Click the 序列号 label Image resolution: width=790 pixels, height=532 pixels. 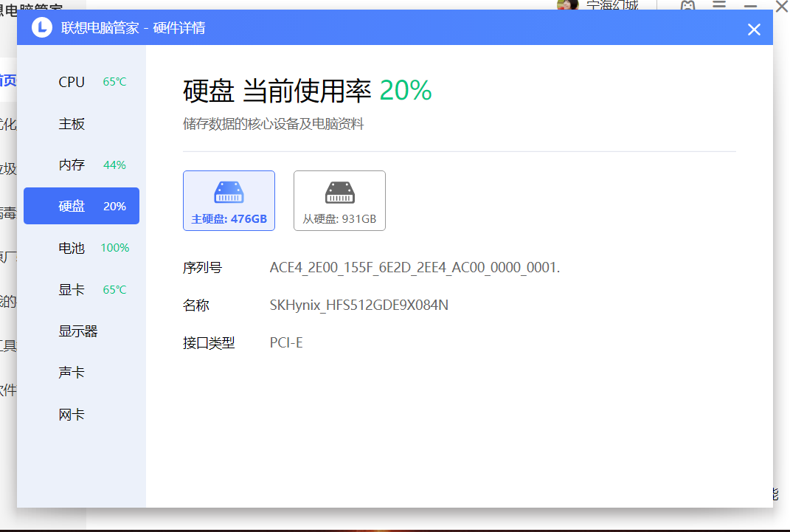click(x=202, y=268)
